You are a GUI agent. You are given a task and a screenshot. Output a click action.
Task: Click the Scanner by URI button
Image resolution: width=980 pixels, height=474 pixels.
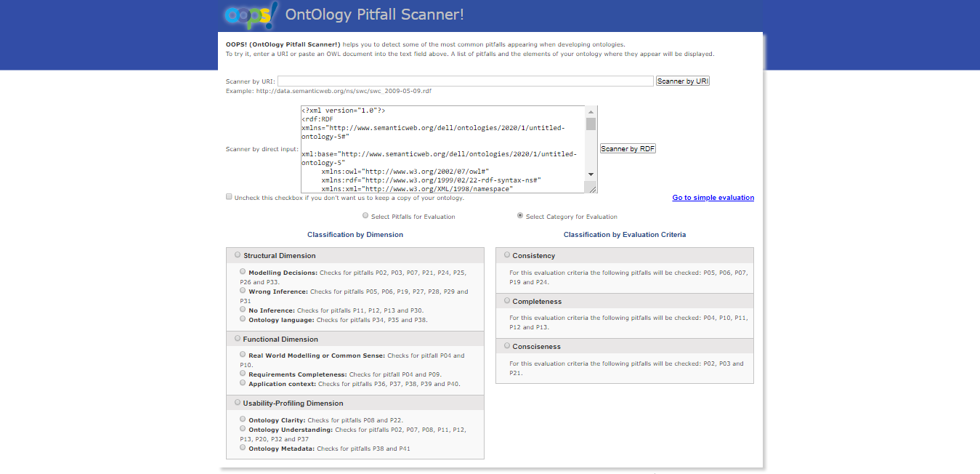(682, 81)
